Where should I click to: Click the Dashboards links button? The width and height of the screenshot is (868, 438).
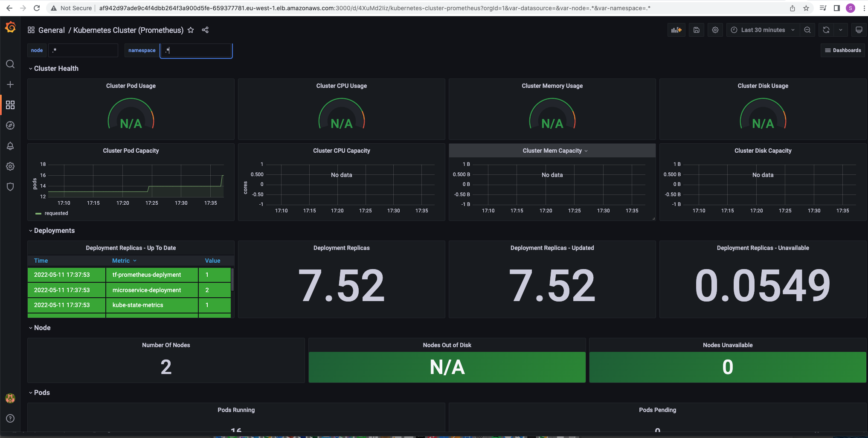point(843,50)
